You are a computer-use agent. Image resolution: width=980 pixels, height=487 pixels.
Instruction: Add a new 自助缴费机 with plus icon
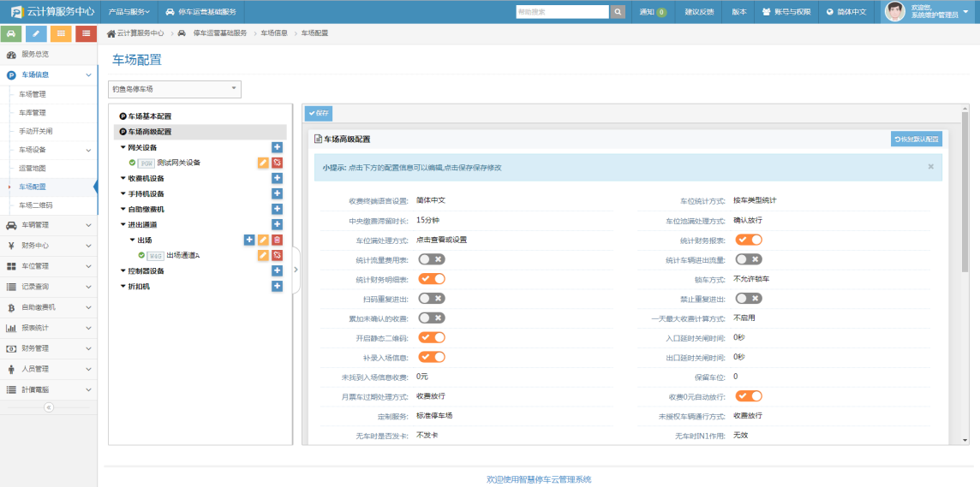tap(278, 209)
